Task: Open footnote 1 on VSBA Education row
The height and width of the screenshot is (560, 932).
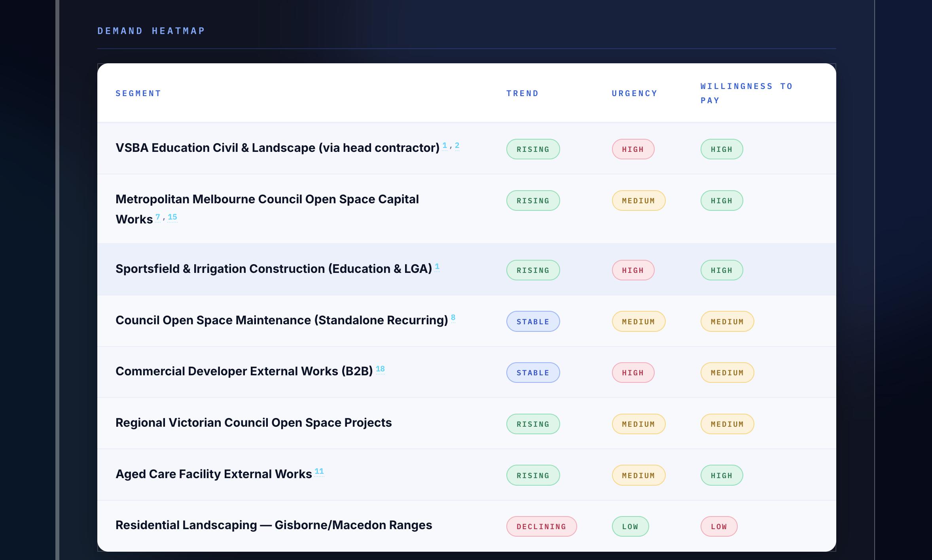Action: pyautogui.click(x=445, y=146)
